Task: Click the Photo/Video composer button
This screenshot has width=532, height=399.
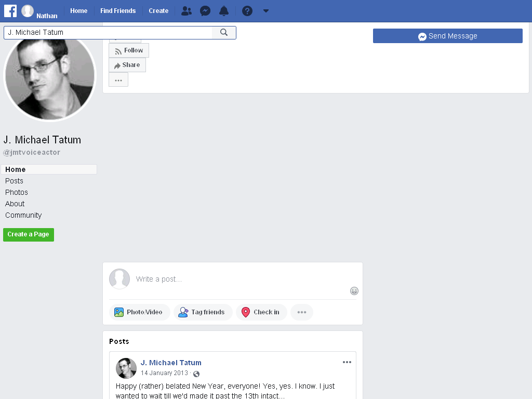Action: [x=139, y=312]
